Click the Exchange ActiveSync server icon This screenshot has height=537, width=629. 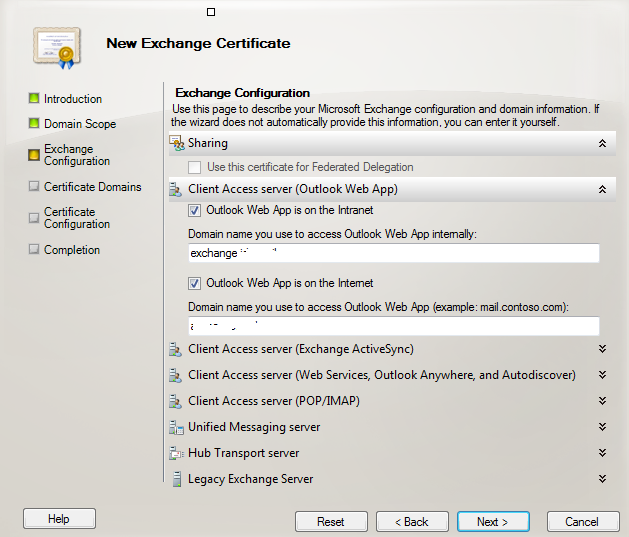tap(175, 349)
